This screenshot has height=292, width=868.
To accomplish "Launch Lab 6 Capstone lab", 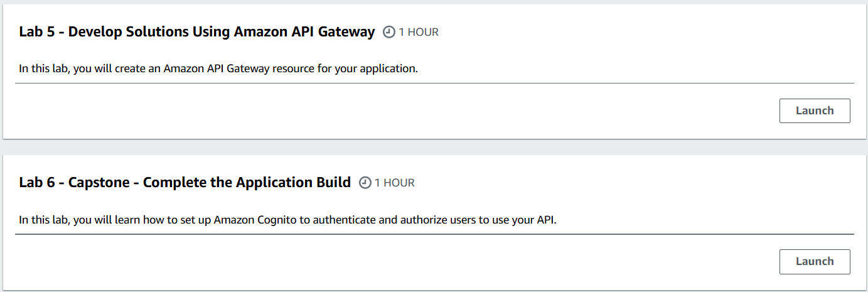I will (x=815, y=261).
